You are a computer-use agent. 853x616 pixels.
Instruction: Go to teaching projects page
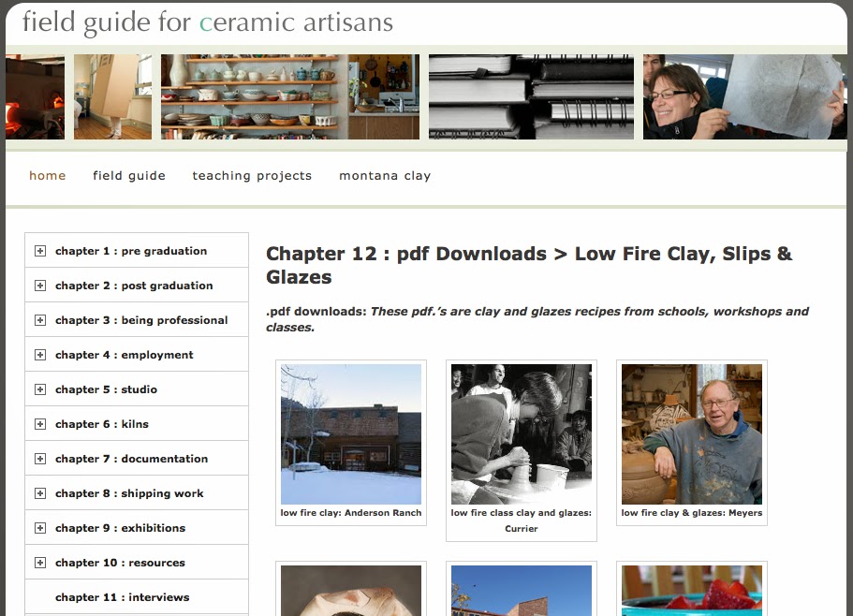tap(252, 176)
